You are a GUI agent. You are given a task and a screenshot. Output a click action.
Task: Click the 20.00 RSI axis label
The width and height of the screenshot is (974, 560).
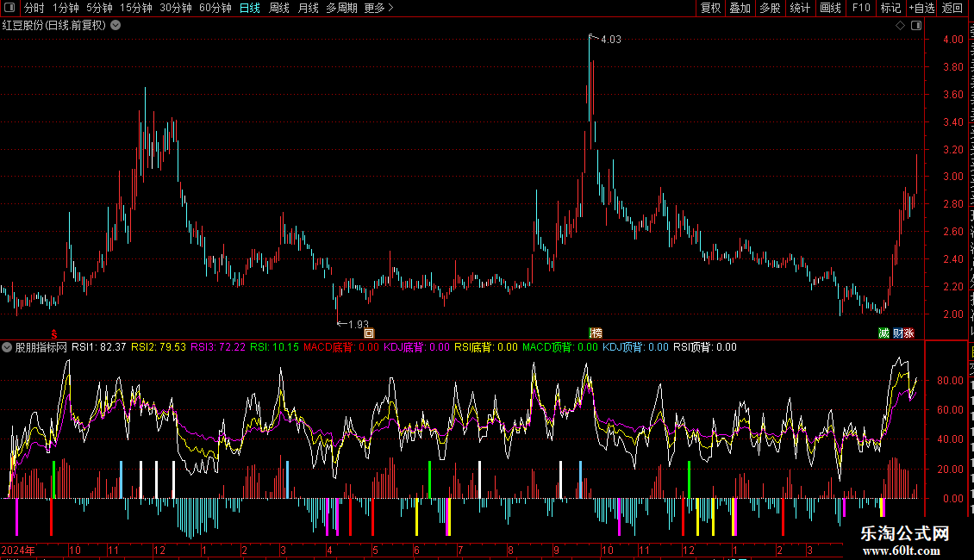tap(951, 470)
